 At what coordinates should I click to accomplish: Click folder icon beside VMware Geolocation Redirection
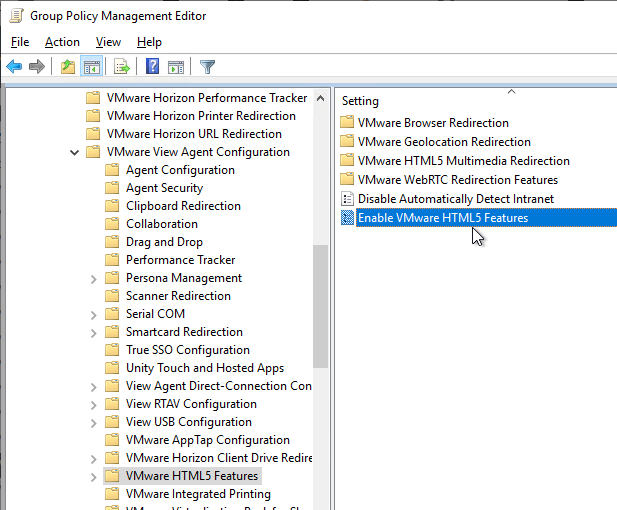347,141
